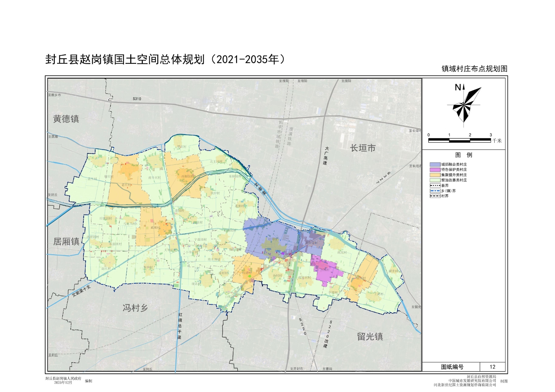555x392 pixels.
Task: Click the 大广高速 highway label
Action: (326, 156)
